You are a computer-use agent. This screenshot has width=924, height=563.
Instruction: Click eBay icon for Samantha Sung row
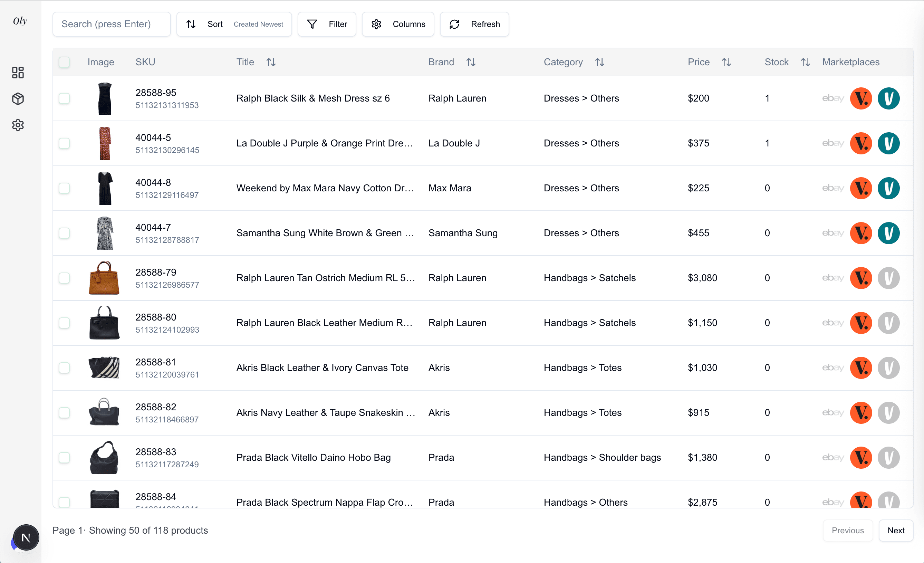[833, 233]
